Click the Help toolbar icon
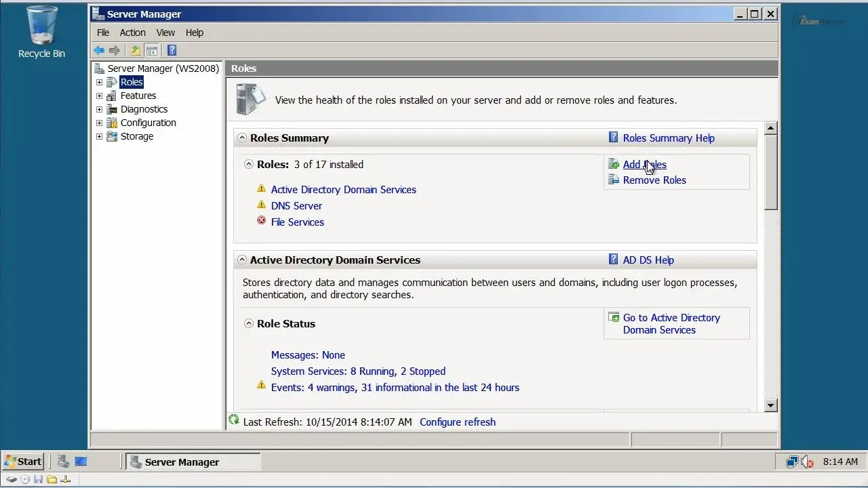The height and width of the screenshot is (488, 868). coord(172,50)
